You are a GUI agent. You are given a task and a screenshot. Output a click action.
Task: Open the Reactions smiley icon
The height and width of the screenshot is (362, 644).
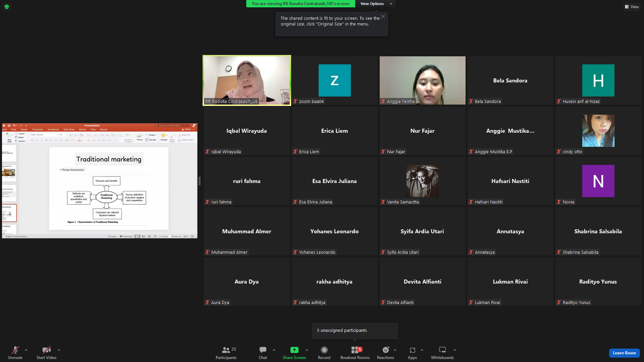(386, 350)
